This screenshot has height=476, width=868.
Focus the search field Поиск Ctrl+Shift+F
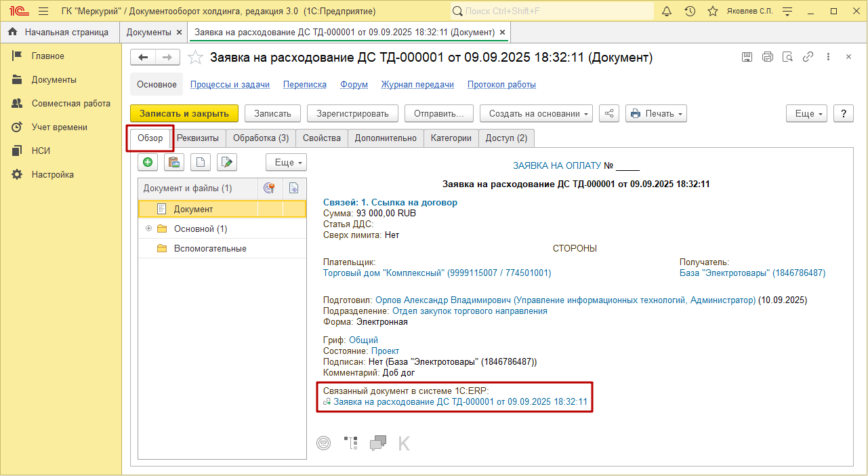(x=552, y=11)
